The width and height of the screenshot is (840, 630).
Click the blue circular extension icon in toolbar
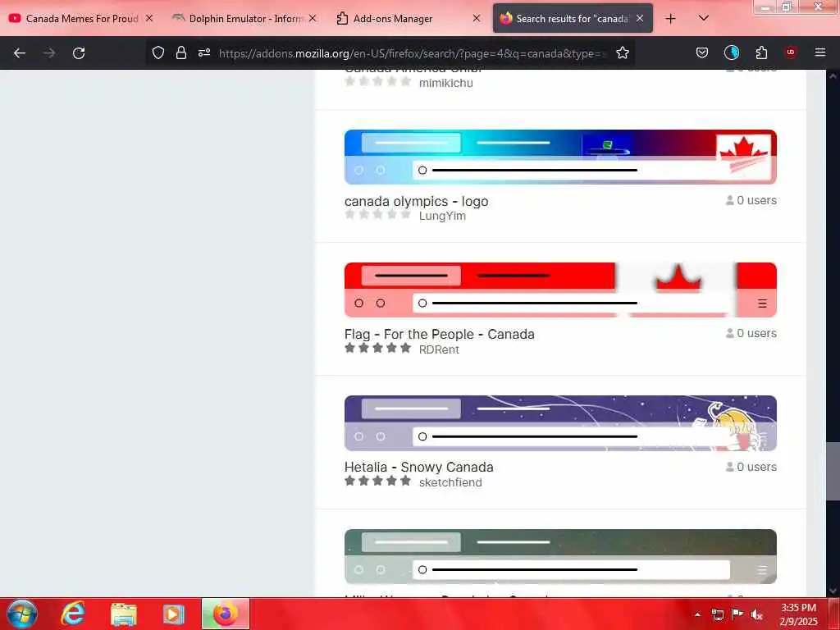pos(731,52)
